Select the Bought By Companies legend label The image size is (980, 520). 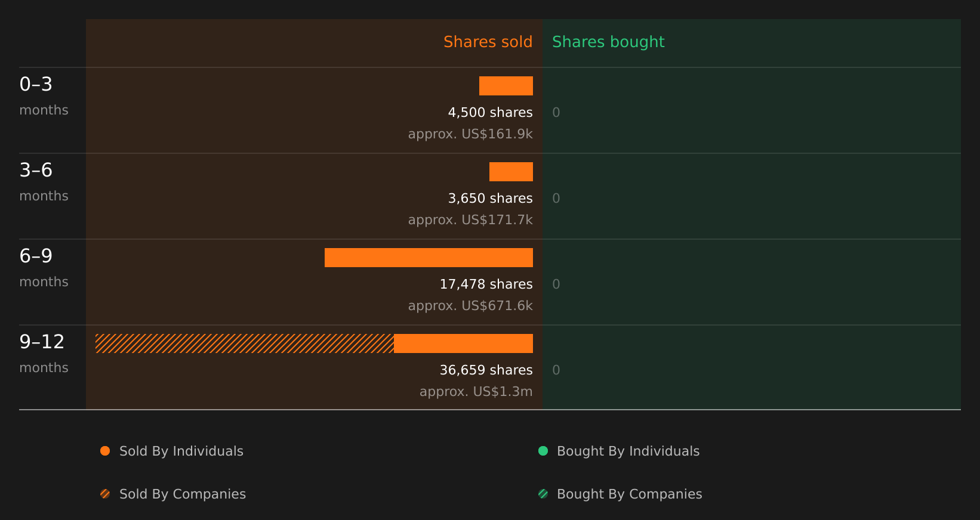[629, 494]
